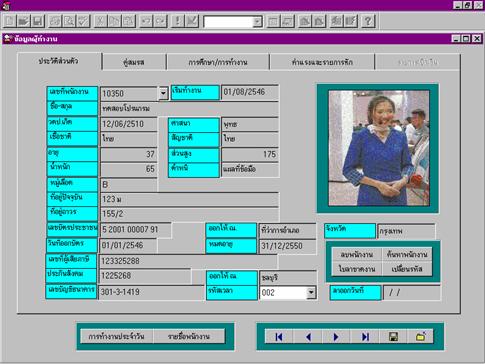
Task: Click the Data Session window toolbar icon
Action: [x=287, y=21]
